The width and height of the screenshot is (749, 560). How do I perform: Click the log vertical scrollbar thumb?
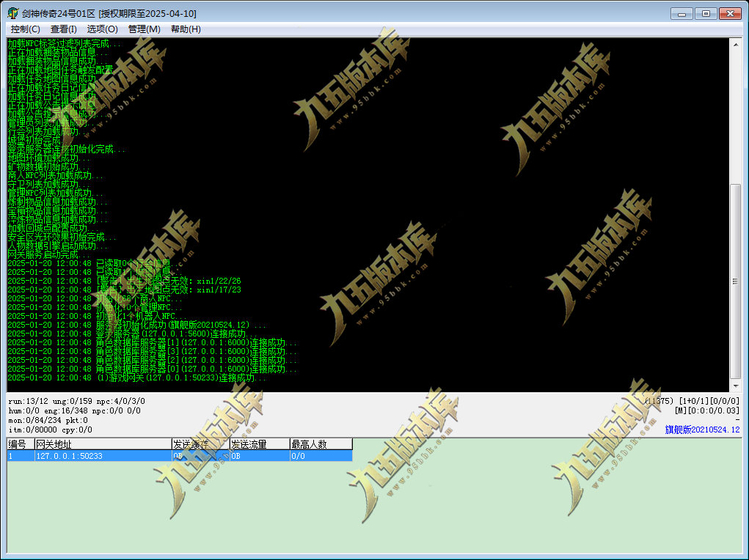(736, 281)
